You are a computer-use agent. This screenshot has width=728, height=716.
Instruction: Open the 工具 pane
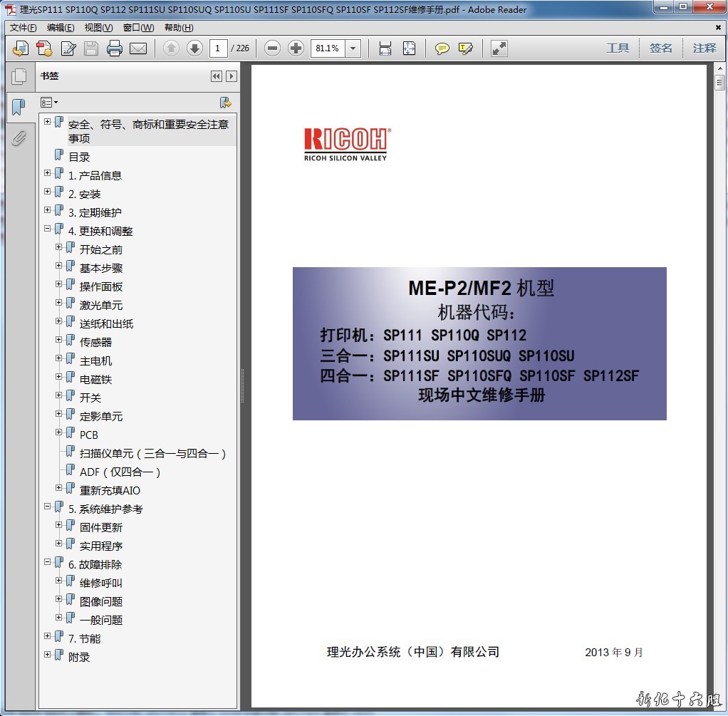(x=618, y=48)
